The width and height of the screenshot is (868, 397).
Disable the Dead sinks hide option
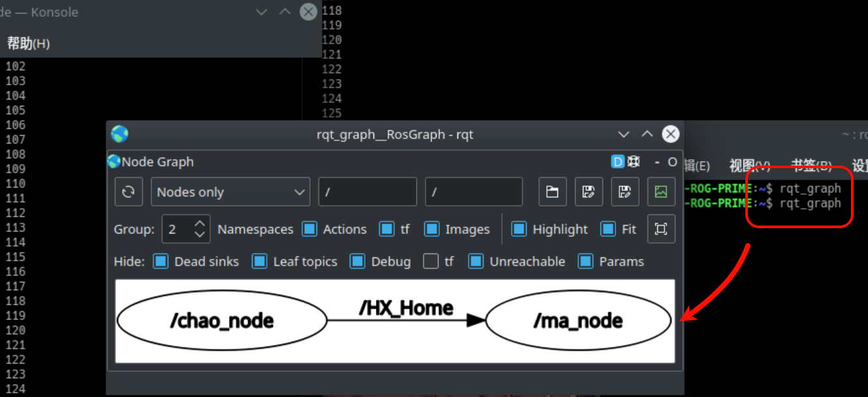point(161,261)
